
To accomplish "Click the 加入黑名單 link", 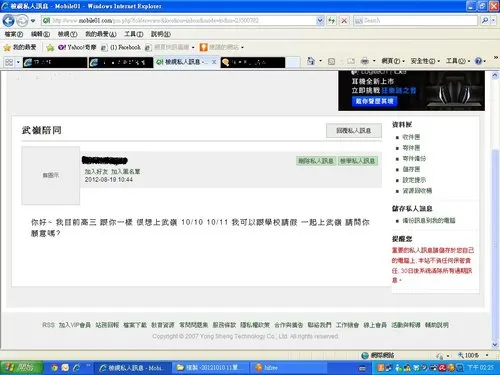I will pos(125,171).
